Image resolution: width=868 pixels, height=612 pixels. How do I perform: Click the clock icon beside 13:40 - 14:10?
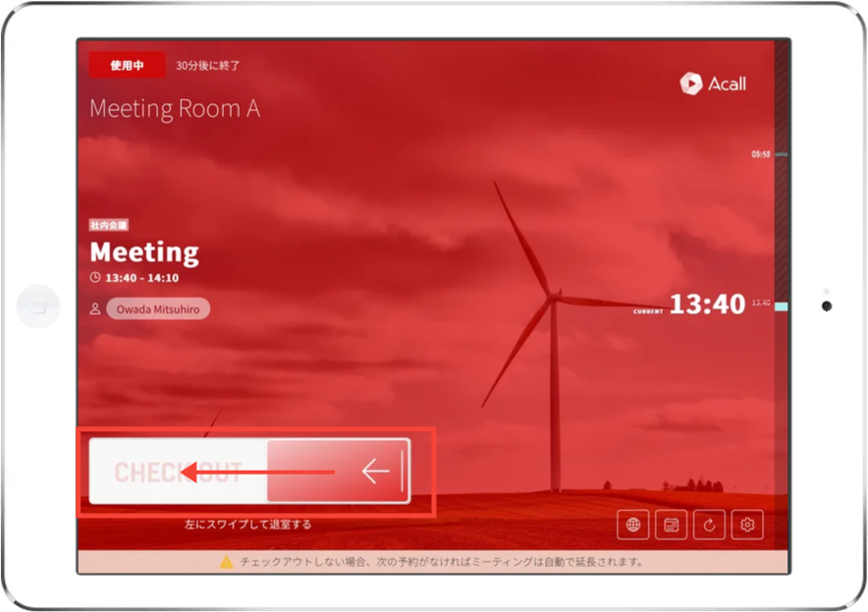coord(95,278)
